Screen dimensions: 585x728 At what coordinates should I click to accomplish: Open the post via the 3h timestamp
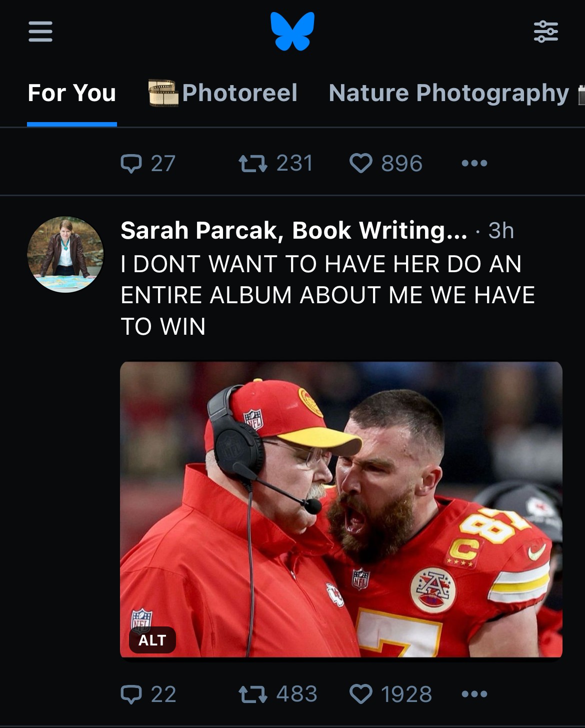point(501,231)
